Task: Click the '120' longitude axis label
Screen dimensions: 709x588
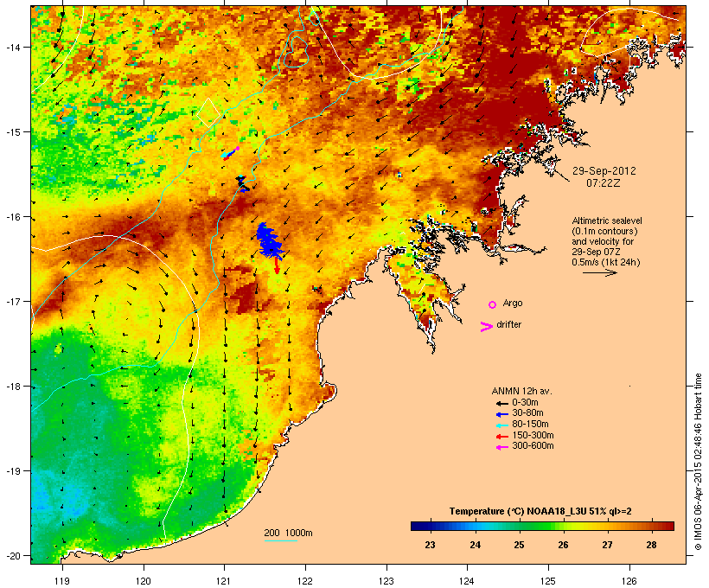Action: (x=144, y=581)
